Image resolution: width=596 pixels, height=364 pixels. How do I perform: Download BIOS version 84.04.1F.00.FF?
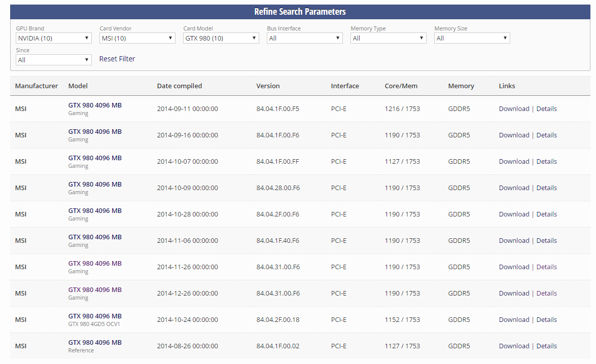coord(514,162)
